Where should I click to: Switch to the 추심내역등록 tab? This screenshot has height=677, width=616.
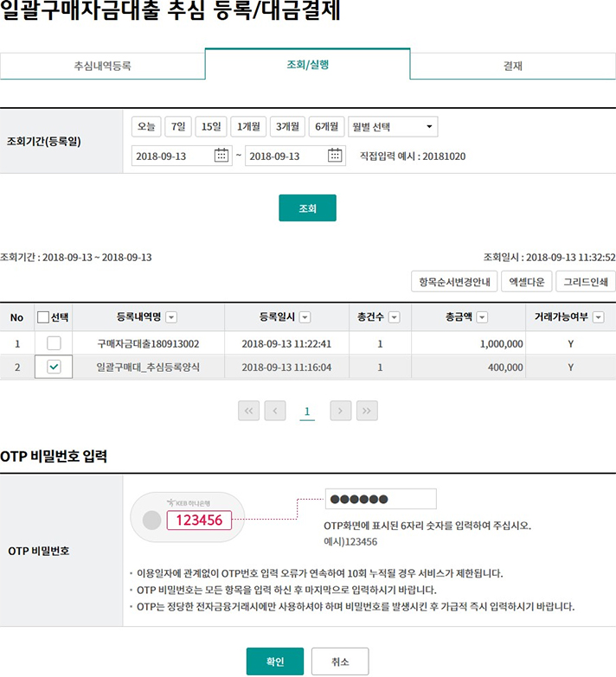click(x=102, y=65)
